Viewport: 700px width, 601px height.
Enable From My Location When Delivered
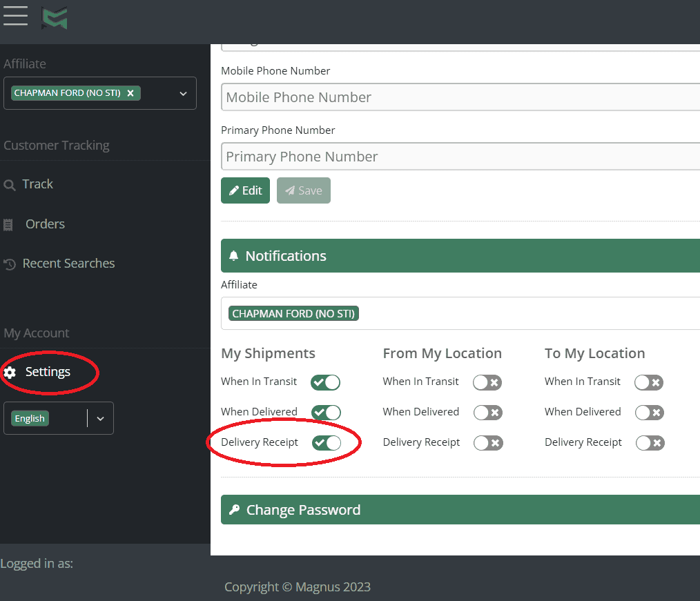pos(488,412)
